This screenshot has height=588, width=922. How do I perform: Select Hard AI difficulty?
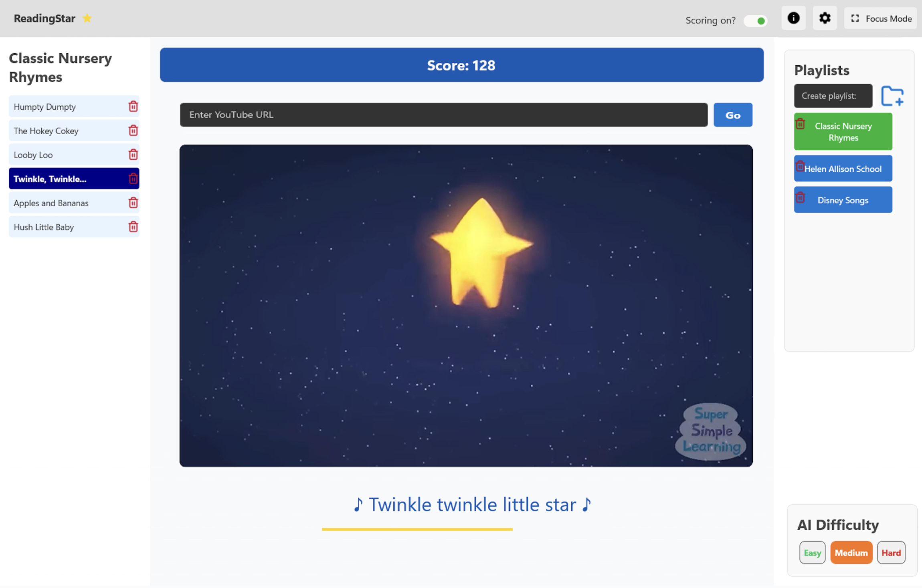[x=891, y=553]
